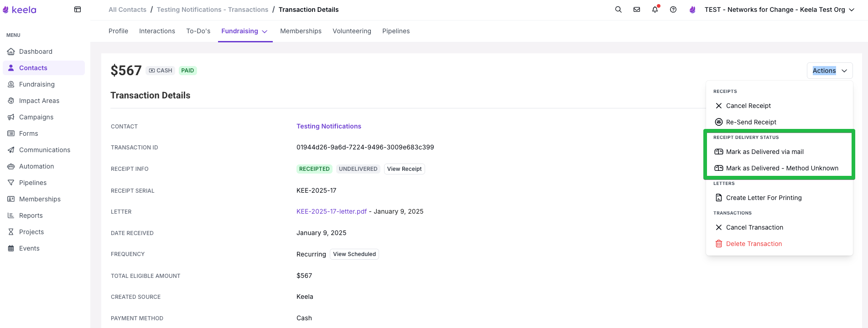Go to All Contacts breadcrumb
This screenshot has width=868, height=328.
(127, 10)
